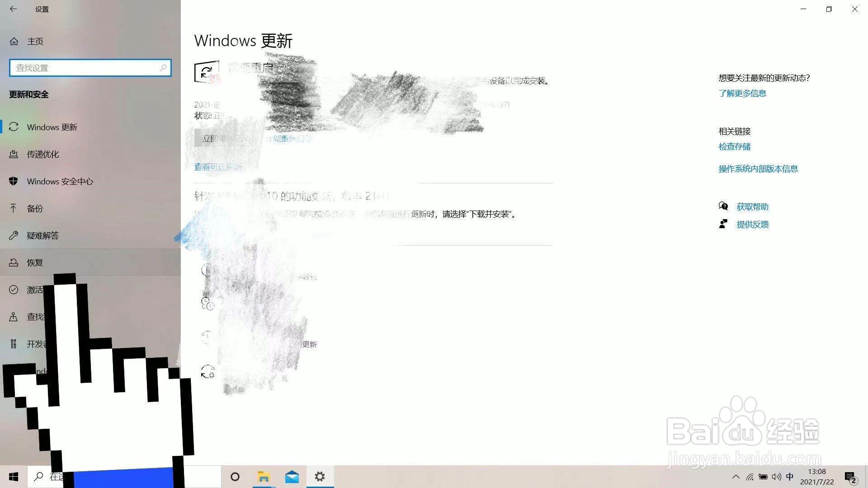Click the 查找我的设备 person icon
Screen dimensions: 868x488
[x=14, y=317]
